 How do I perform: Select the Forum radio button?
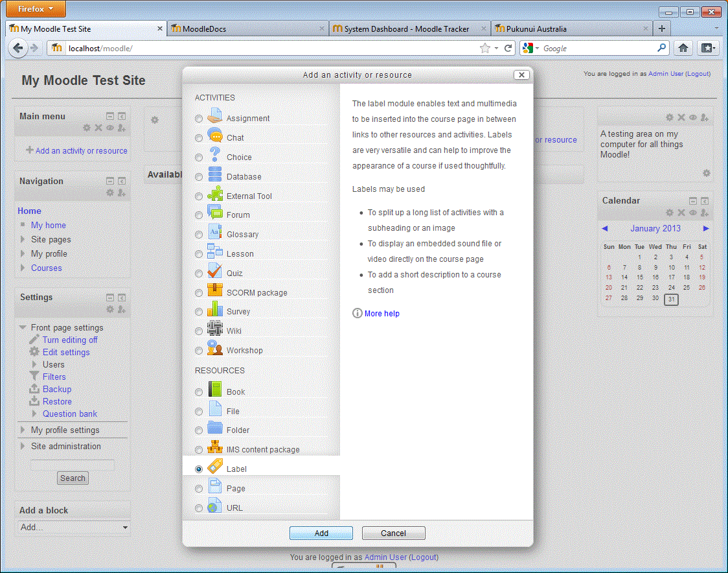pos(199,215)
